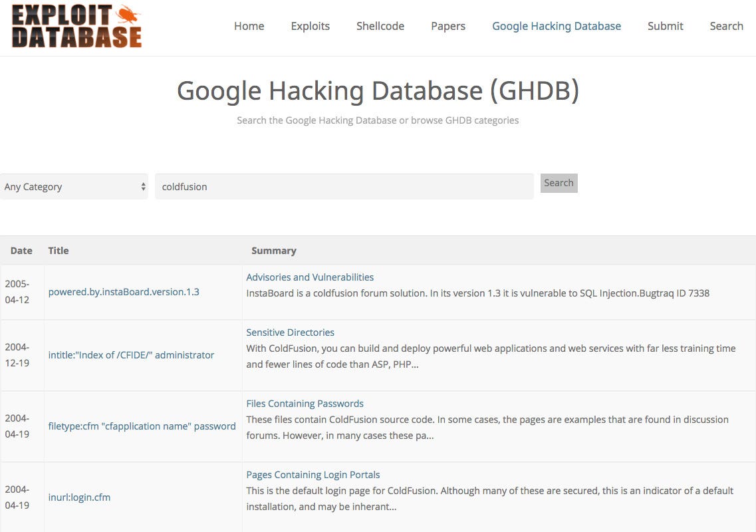Click the subtitle "Search the Google Hacking Database"
Viewport: 756px width, 532px height.
point(378,120)
